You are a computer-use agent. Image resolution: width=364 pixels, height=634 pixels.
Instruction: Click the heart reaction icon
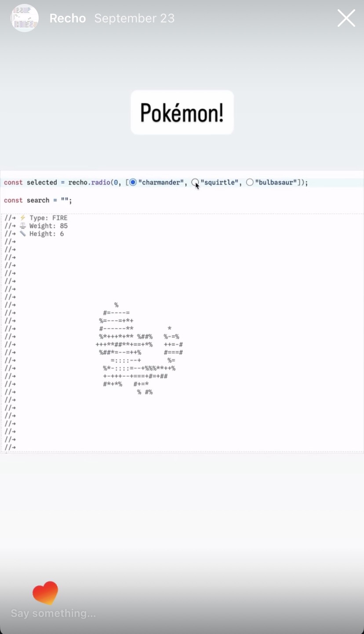[x=45, y=593]
